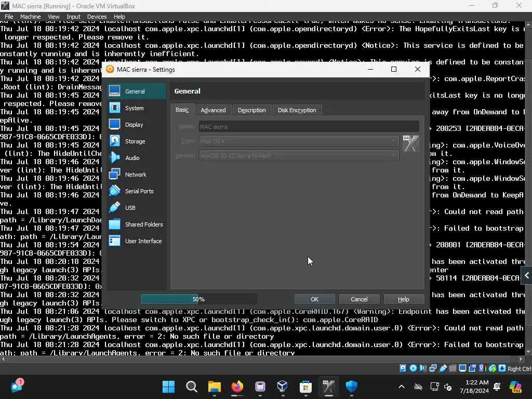Open the Devices menu
This screenshot has width=532, height=399.
(97, 17)
